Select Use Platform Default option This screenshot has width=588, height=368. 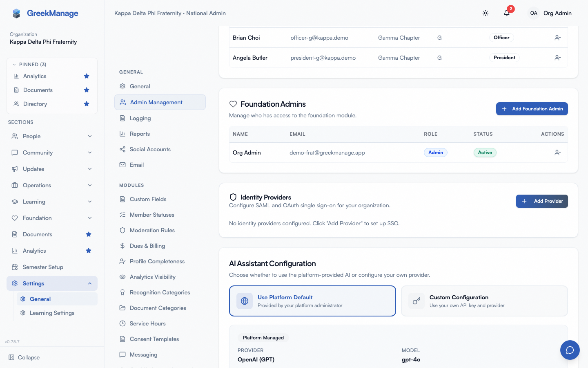coord(312,301)
